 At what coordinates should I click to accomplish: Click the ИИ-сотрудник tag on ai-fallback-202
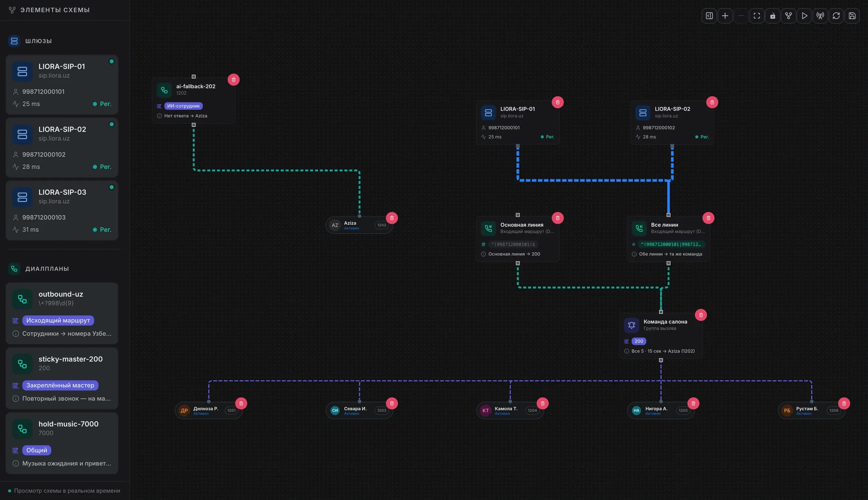tap(183, 106)
